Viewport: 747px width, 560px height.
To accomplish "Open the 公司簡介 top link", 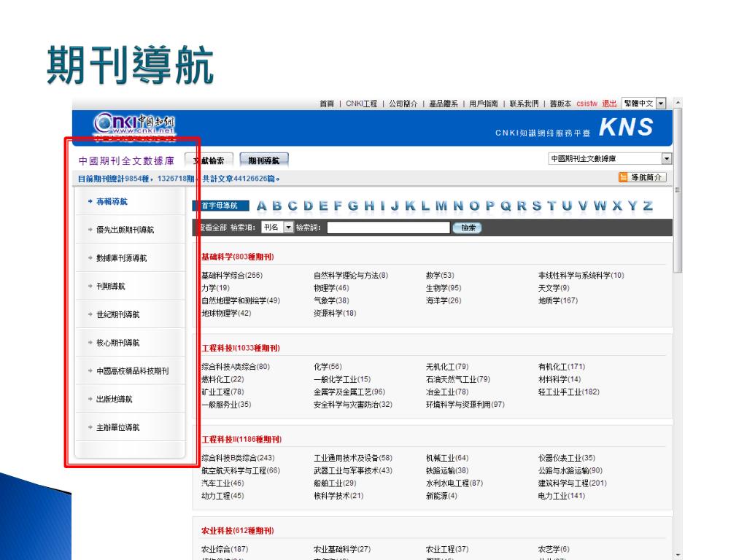I will pos(403,104).
